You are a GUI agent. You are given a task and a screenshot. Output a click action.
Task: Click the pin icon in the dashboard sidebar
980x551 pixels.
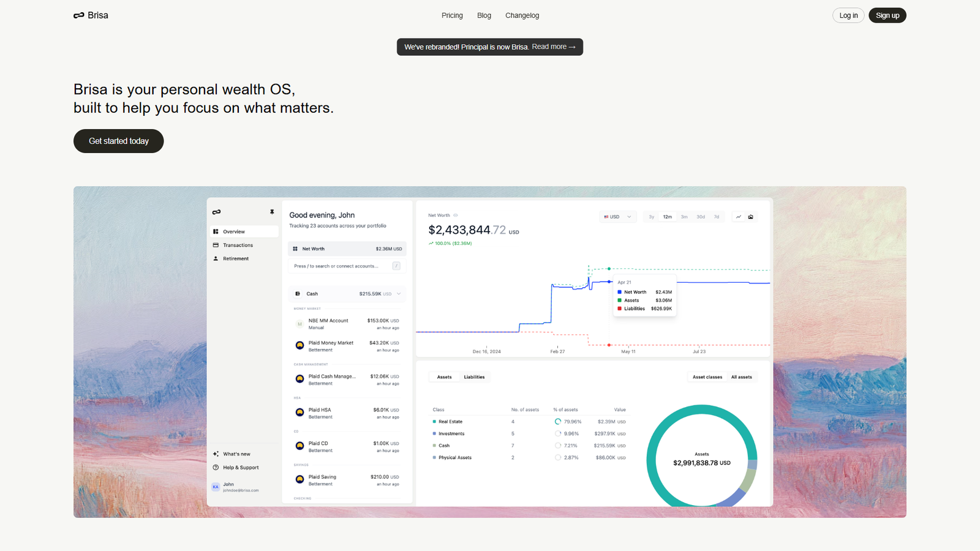tap(272, 212)
